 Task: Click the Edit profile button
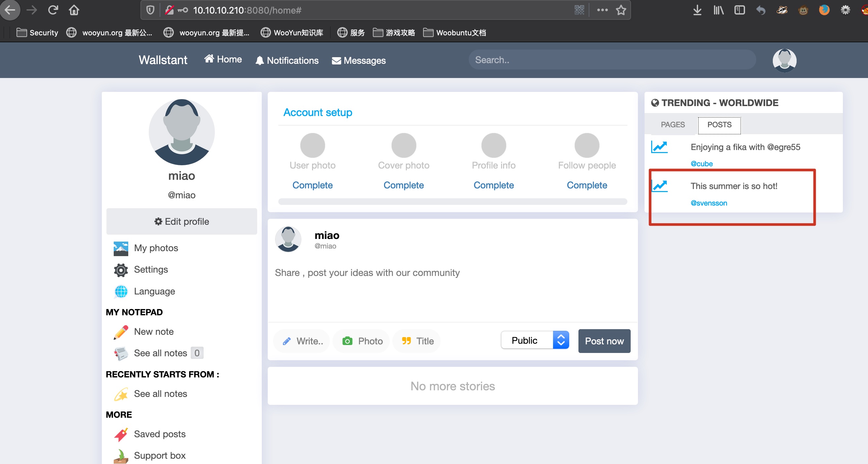181,221
